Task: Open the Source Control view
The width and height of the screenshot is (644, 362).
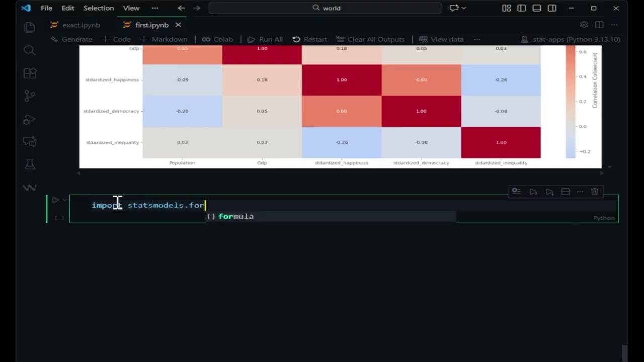Action: [30, 96]
